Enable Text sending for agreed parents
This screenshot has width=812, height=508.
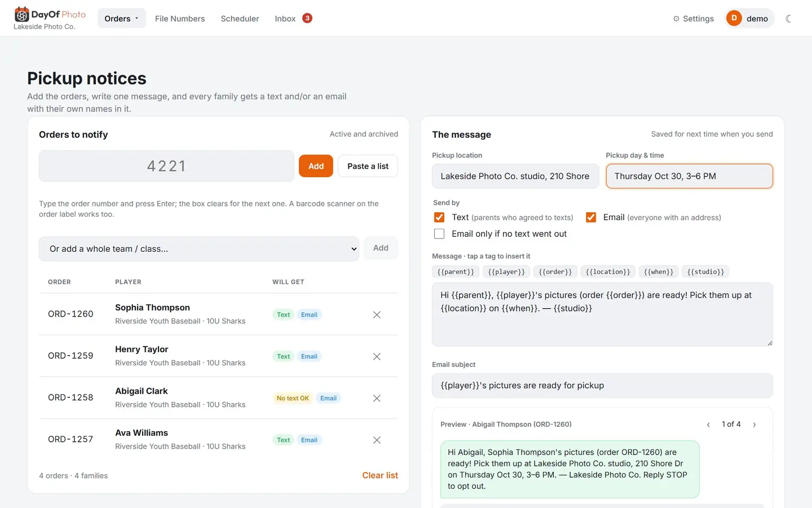point(439,217)
